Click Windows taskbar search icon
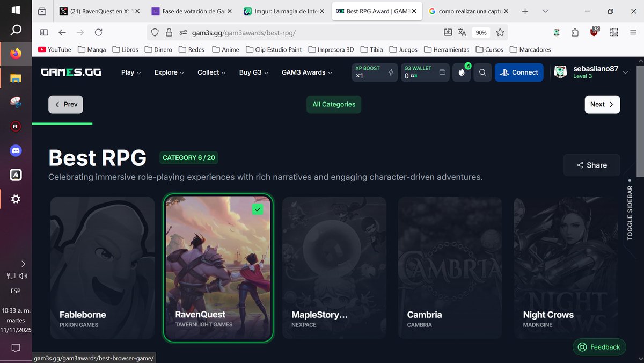 coord(16,30)
